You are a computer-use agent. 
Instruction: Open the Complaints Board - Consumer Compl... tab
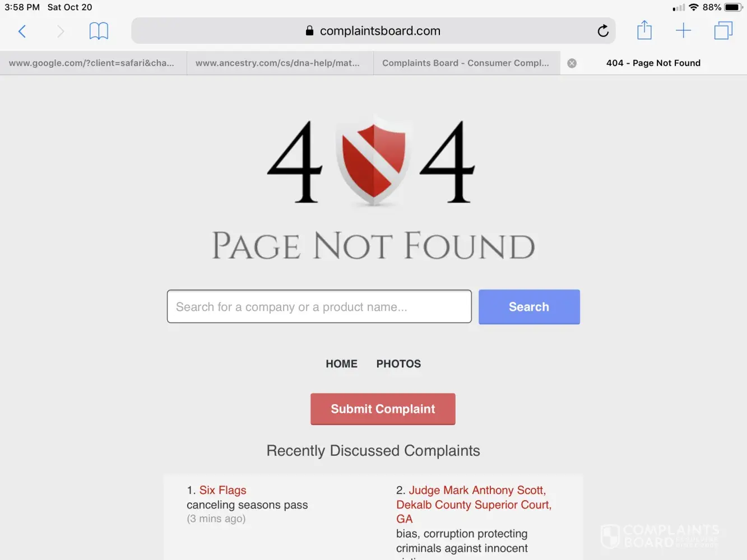pyautogui.click(x=466, y=63)
